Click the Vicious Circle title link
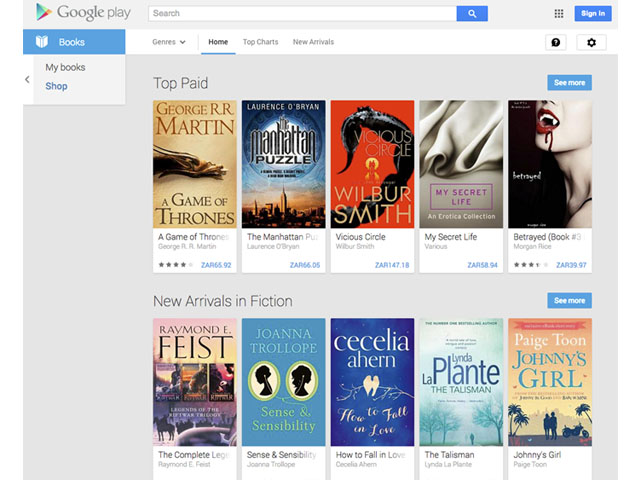 360,237
